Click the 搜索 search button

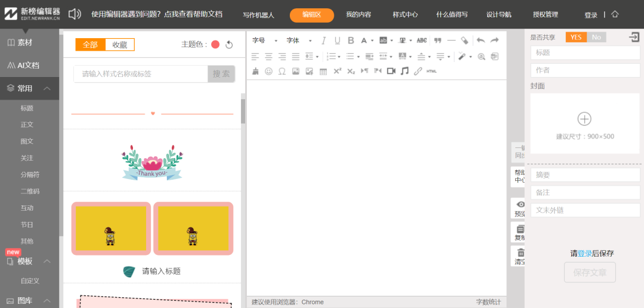click(221, 74)
